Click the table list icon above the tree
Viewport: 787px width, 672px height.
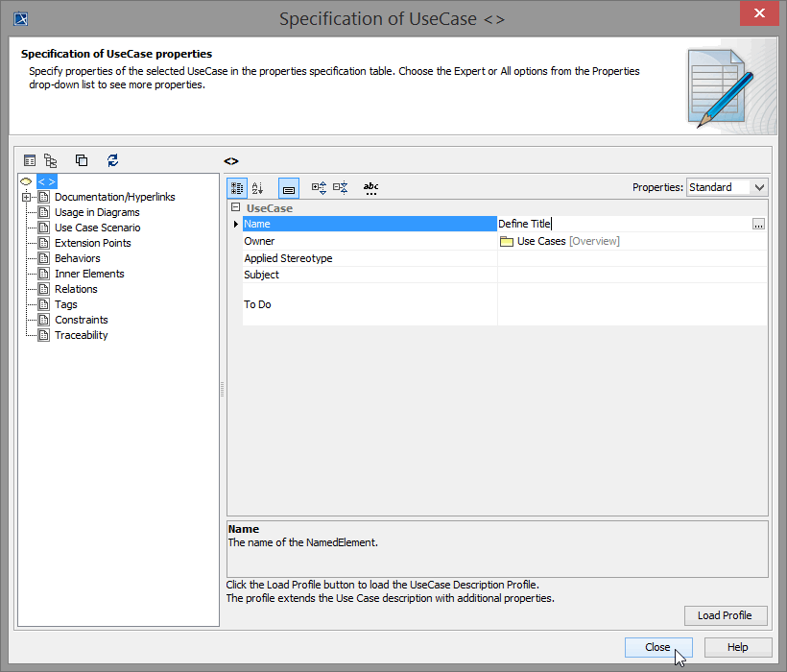[30, 161]
